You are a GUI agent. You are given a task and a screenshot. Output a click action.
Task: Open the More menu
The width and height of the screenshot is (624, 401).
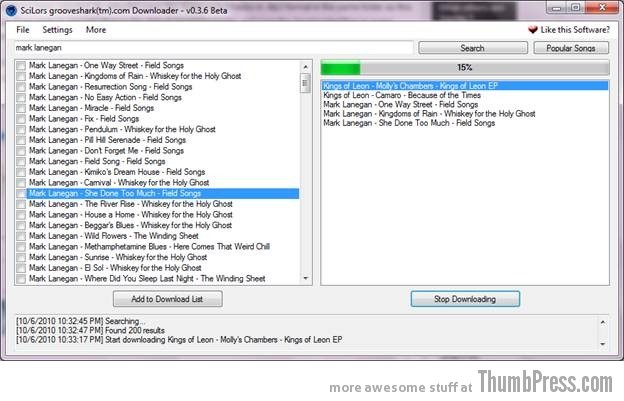point(96,30)
